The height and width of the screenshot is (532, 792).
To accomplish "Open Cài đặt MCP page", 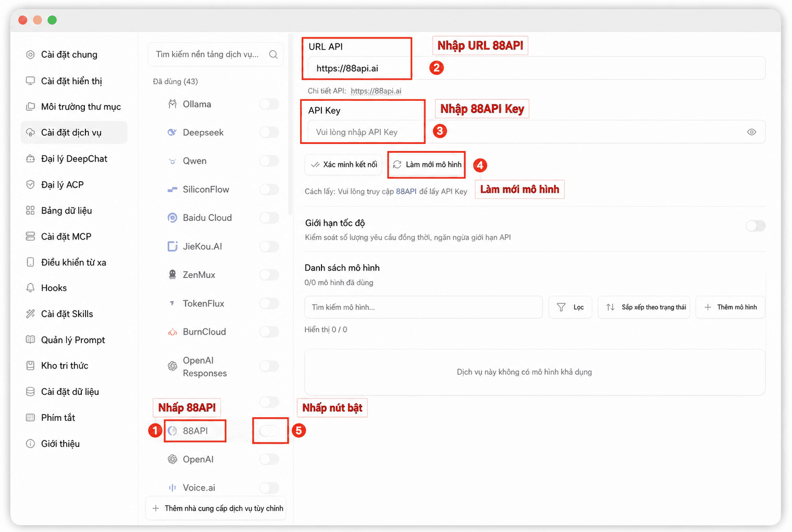I will click(x=74, y=237).
